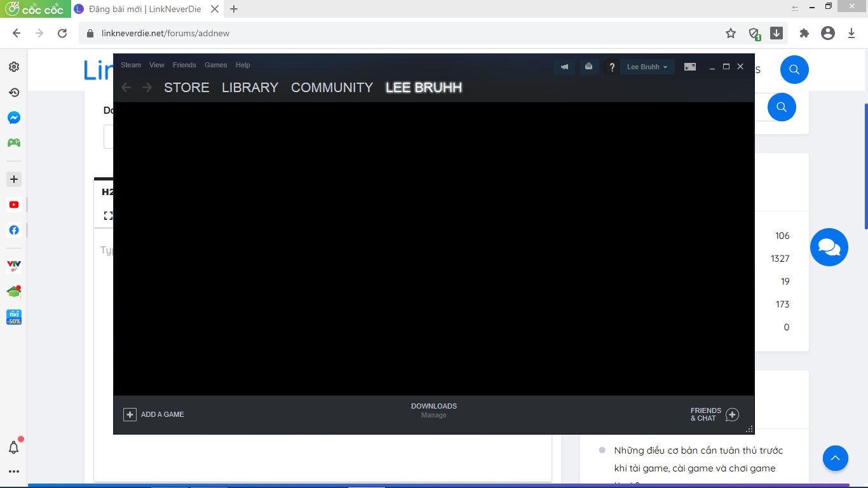Open the Steam inbox envelope icon
The image size is (868, 488).
click(x=588, y=66)
